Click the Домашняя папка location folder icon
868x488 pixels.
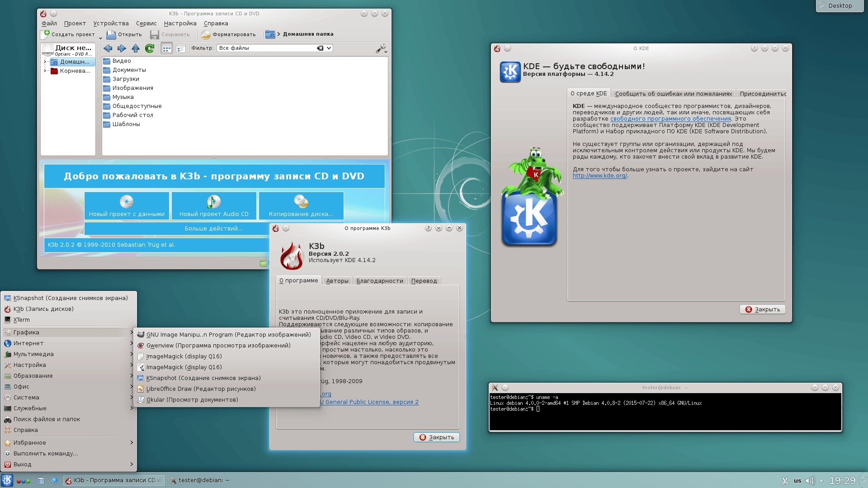(270, 34)
